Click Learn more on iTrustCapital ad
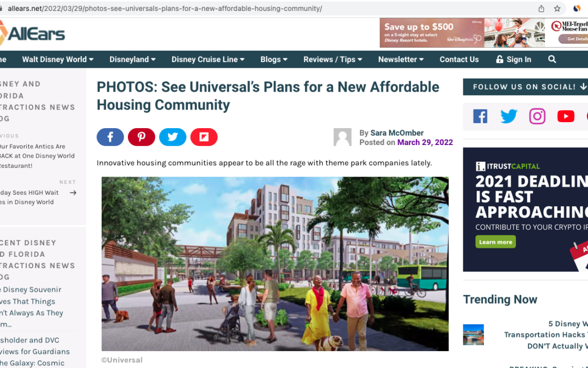This screenshot has width=588, height=368. click(x=495, y=242)
